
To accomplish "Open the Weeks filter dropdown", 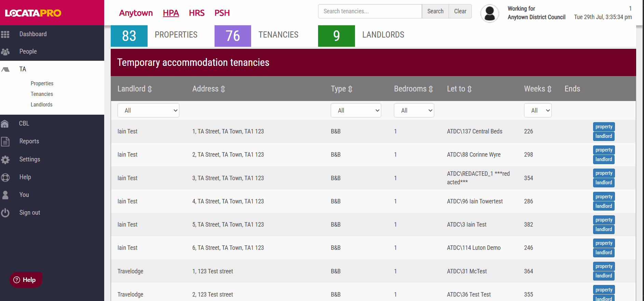I will (538, 110).
